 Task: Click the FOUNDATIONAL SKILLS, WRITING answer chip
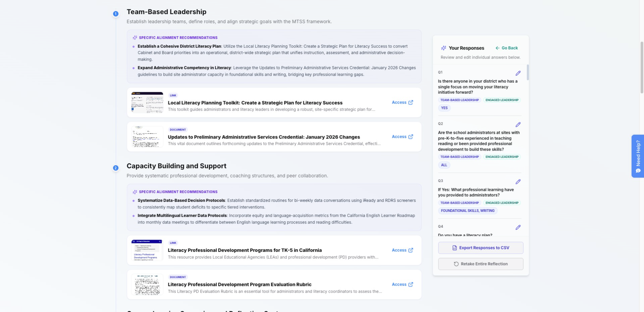[468, 211]
